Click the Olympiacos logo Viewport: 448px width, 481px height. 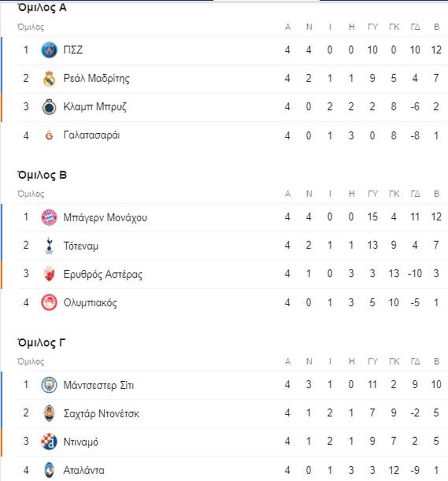pos(49,303)
